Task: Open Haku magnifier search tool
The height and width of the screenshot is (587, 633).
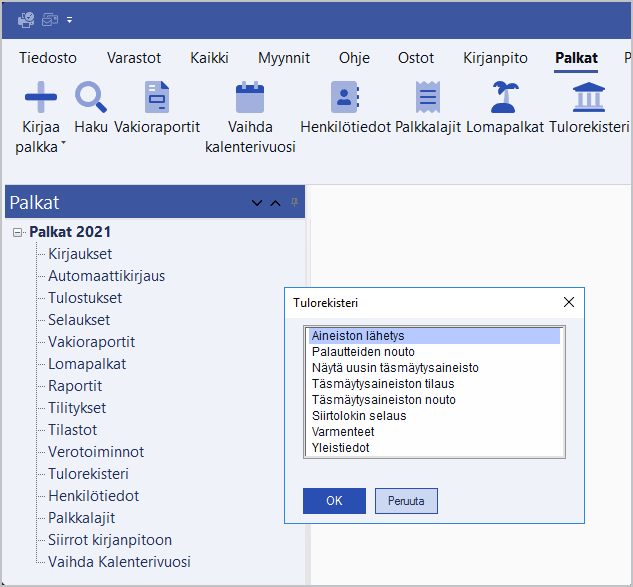Action: pyautogui.click(x=91, y=97)
